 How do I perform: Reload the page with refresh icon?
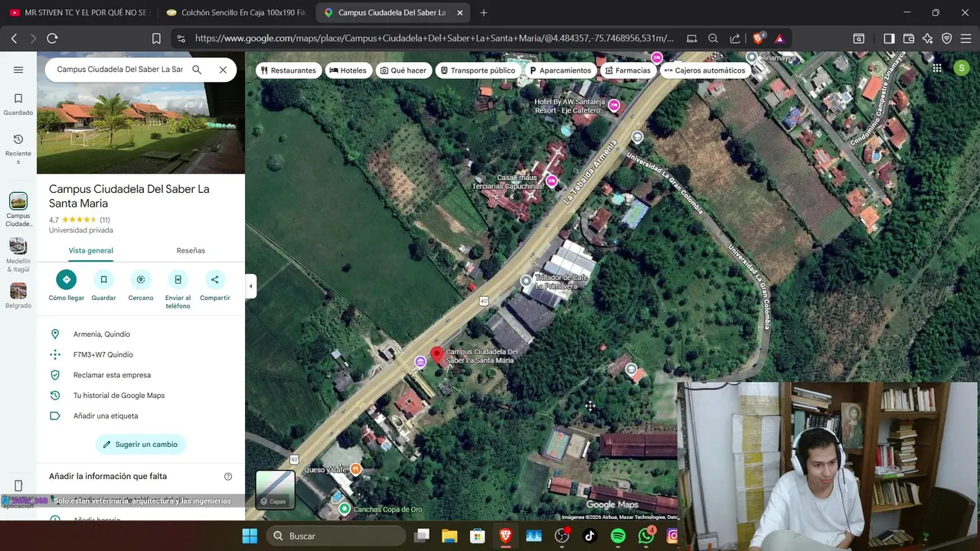point(52,38)
